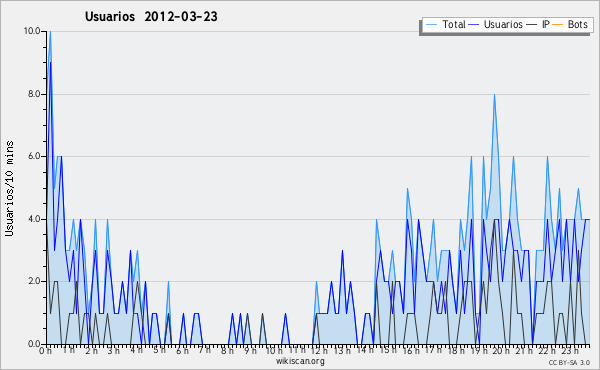Click the orange Bots legend line

pos(558,25)
